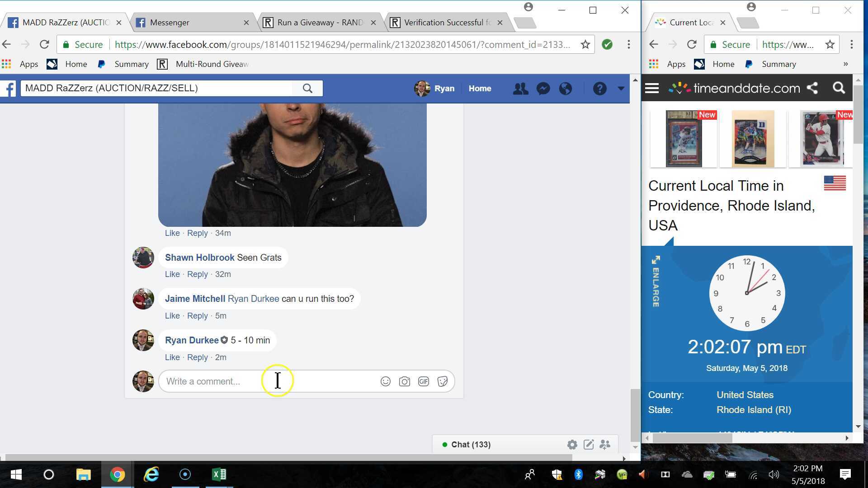Image resolution: width=868 pixels, height=488 pixels.
Task: Click the Facebook page vertical scrollbar thumb
Action: [635, 415]
